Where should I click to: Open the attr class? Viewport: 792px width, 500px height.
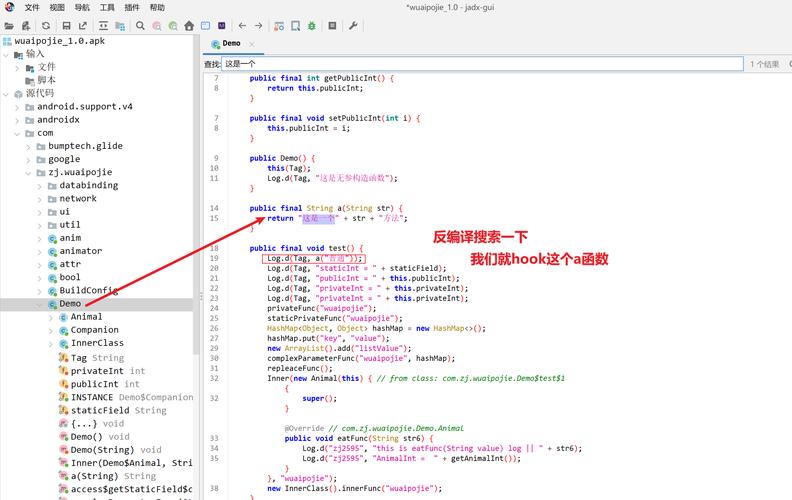70,264
